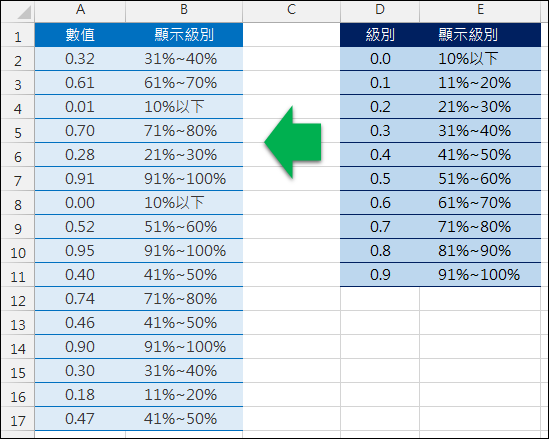Click 11%~20% result beside value 0.18
549x439 pixels.
tap(184, 395)
